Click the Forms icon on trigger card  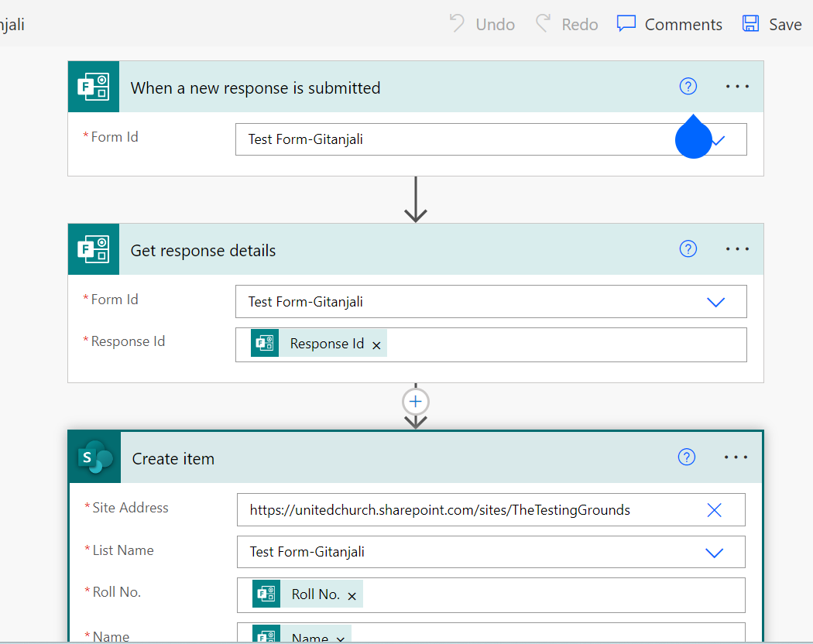click(x=94, y=87)
